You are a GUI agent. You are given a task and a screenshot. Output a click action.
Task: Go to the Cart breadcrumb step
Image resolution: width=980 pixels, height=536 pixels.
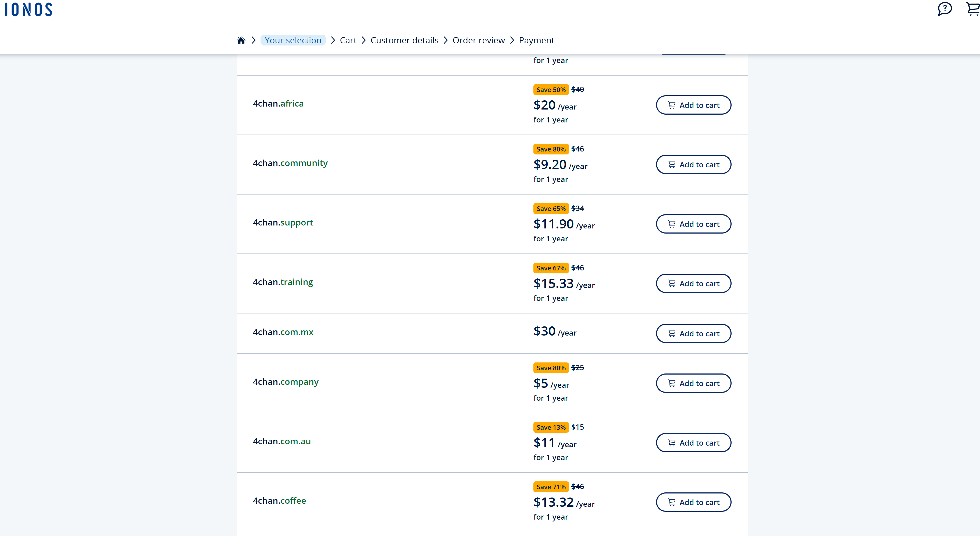[x=348, y=40]
